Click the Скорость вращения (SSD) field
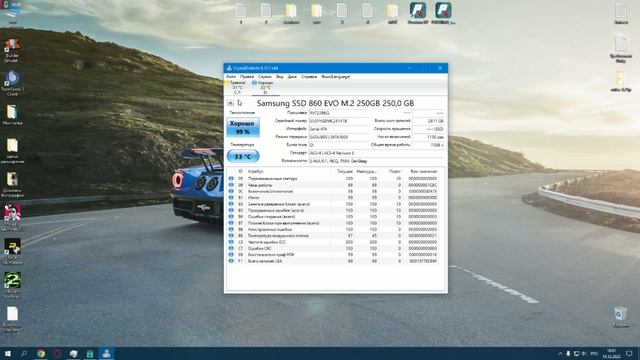 429,129
